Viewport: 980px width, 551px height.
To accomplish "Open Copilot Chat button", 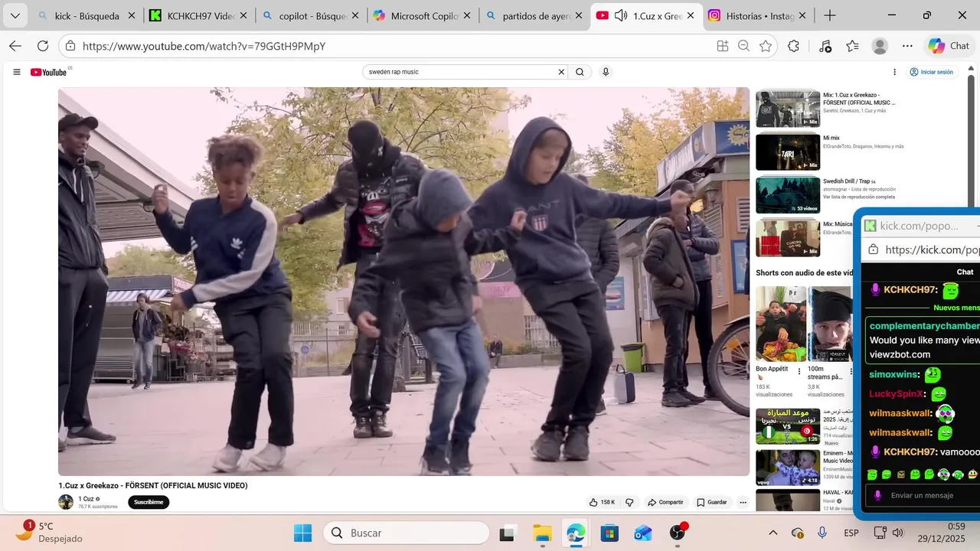I will pyautogui.click(x=949, y=46).
